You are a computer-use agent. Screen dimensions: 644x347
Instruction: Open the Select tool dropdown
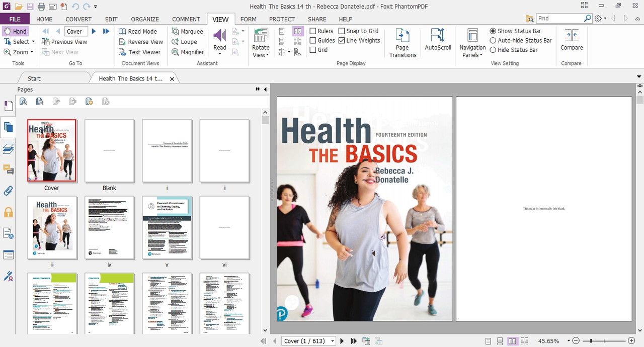33,42
